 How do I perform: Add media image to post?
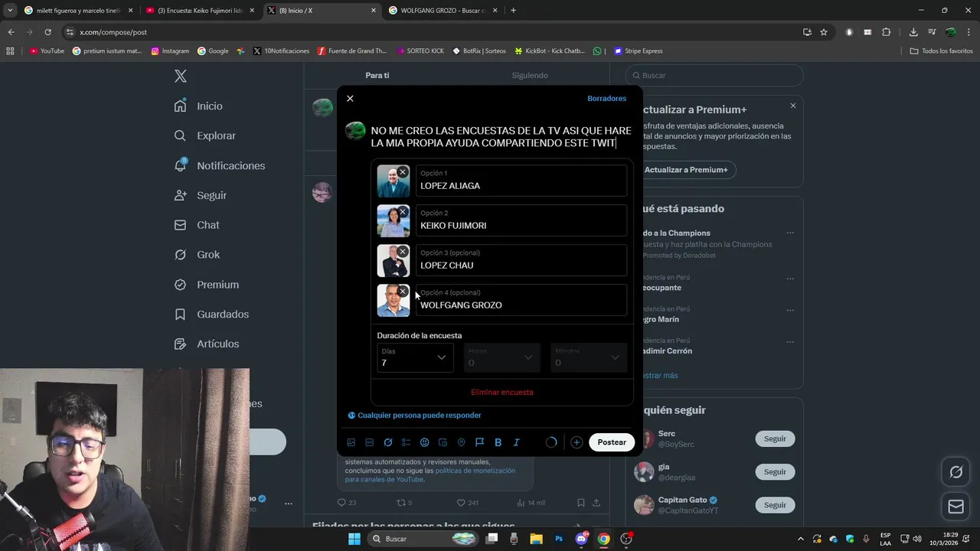click(x=351, y=442)
